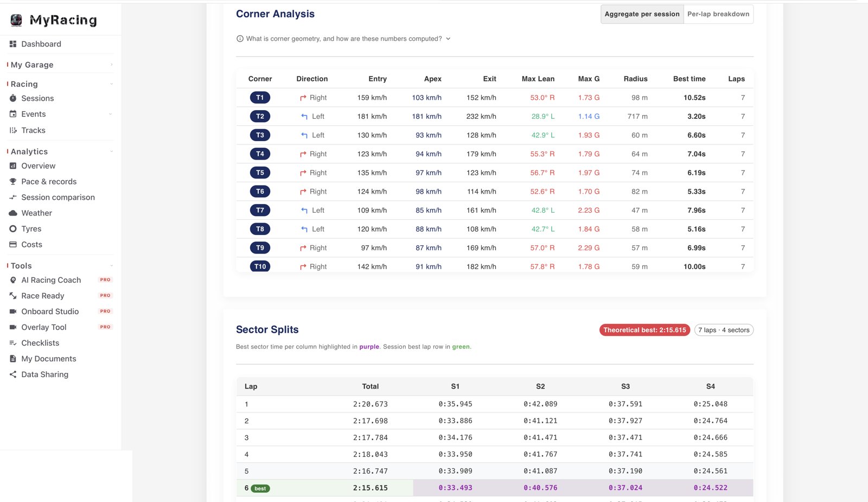868x502 pixels.
Task: Expand the corner geometry explanation chevron
Action: click(448, 39)
